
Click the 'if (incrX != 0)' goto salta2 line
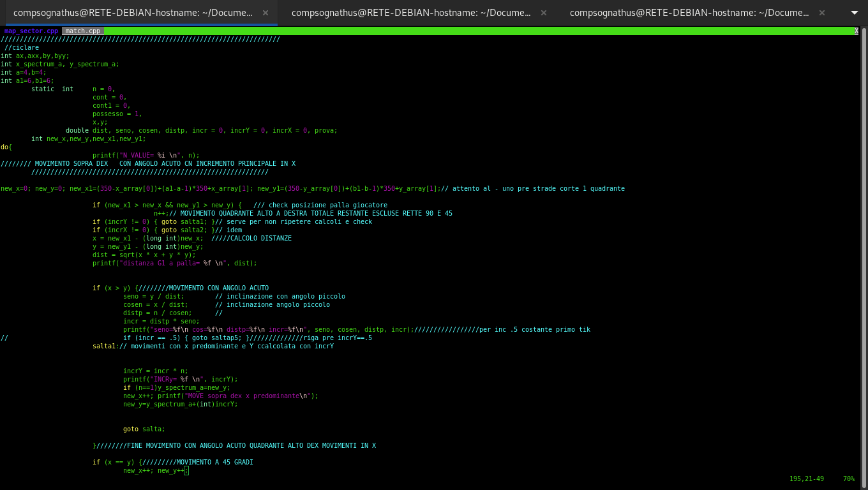tap(167, 230)
